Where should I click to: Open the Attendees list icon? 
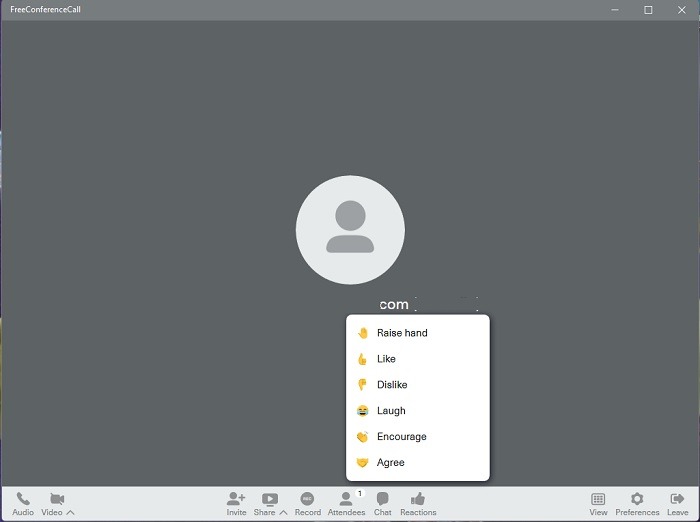(346, 499)
